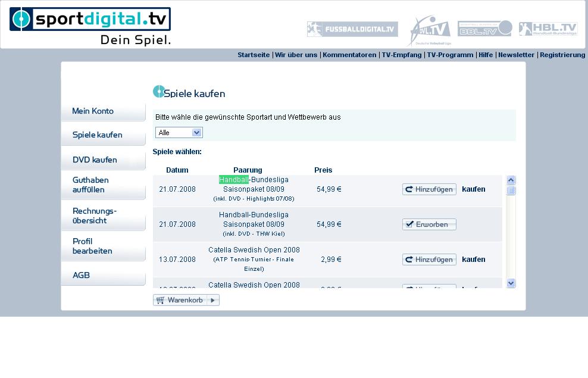Select Mein Konto in the sidebar
The image size is (588, 378).
[104, 111]
